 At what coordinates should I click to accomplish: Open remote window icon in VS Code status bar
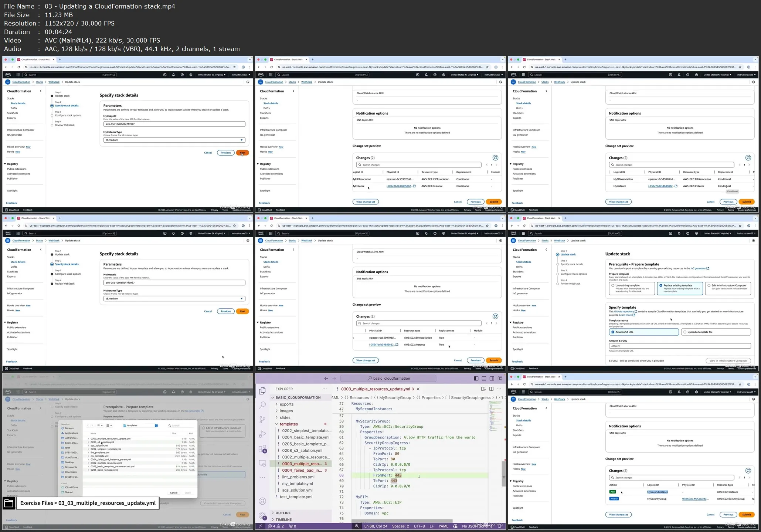pyautogui.click(x=260, y=526)
